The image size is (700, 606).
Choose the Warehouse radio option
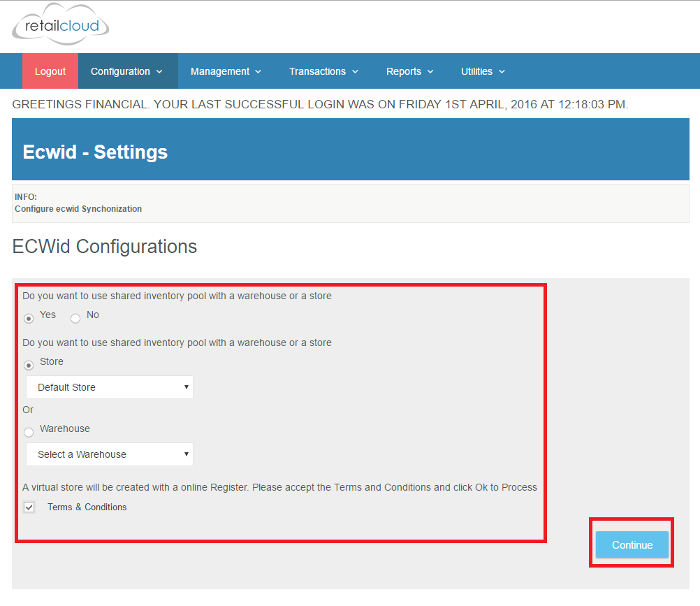coord(29,432)
